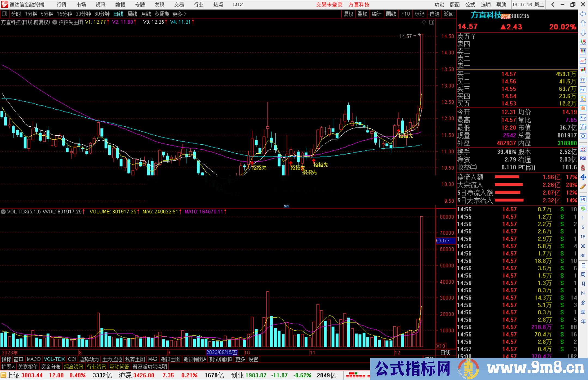Image resolution: width=588 pixels, height=380 pixels.
Task: Toggle the panel icon left of 分时
Action: coord(5,14)
